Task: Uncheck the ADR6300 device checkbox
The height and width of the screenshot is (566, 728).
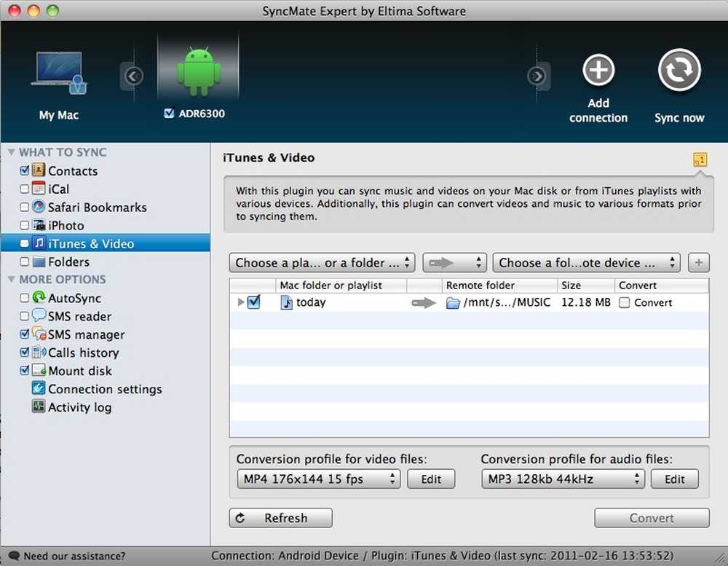Action: [169, 114]
